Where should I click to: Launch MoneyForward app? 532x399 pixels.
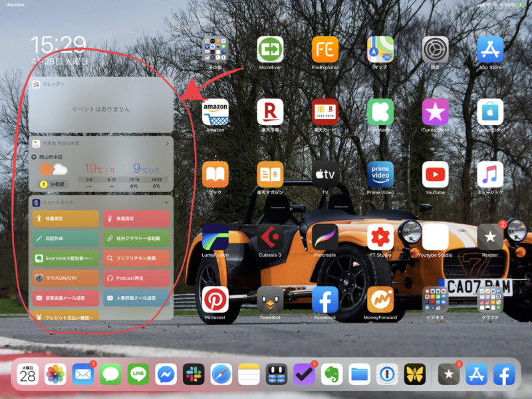(x=380, y=300)
